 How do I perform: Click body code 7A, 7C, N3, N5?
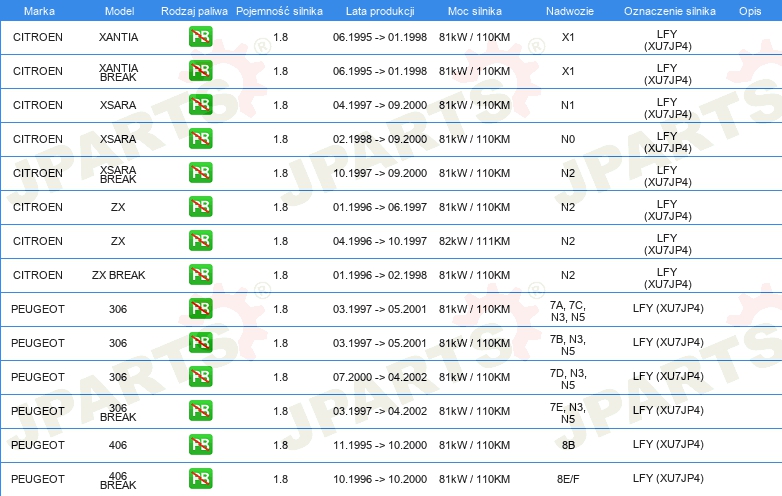click(x=568, y=311)
